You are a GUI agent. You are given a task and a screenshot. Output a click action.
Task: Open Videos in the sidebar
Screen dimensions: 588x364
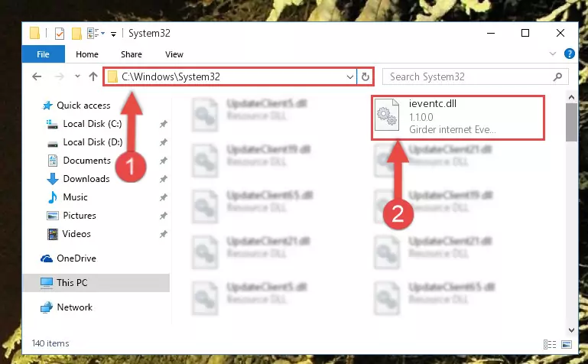(76, 234)
